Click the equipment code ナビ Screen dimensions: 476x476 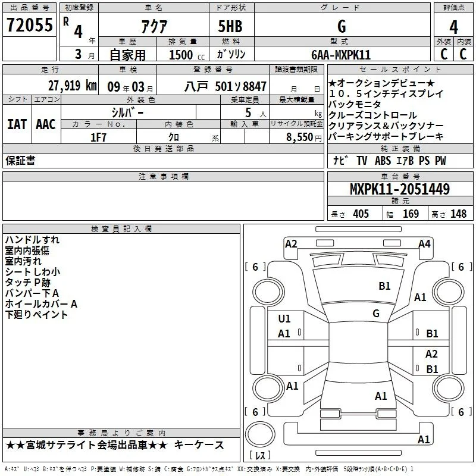click(x=341, y=161)
